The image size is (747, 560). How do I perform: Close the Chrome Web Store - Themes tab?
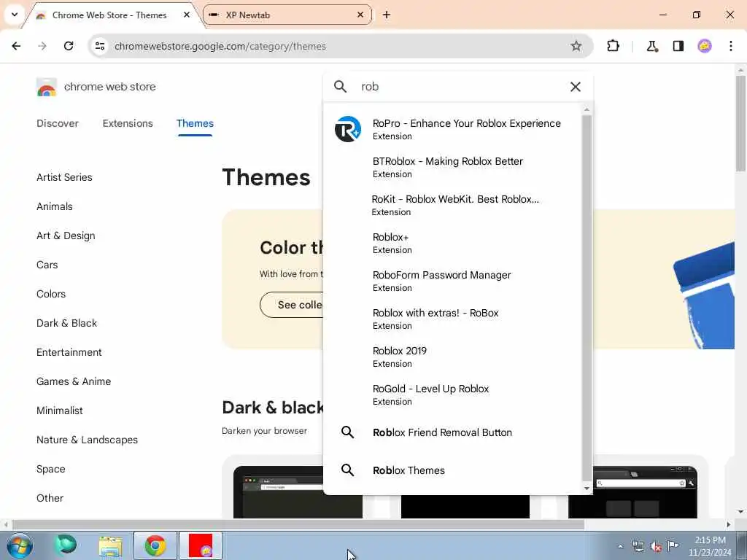[187, 15]
